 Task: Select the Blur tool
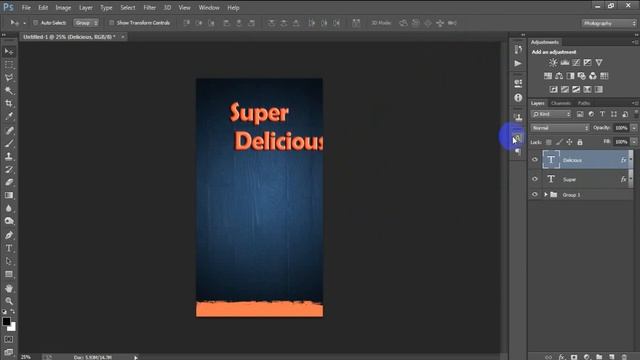[9, 209]
